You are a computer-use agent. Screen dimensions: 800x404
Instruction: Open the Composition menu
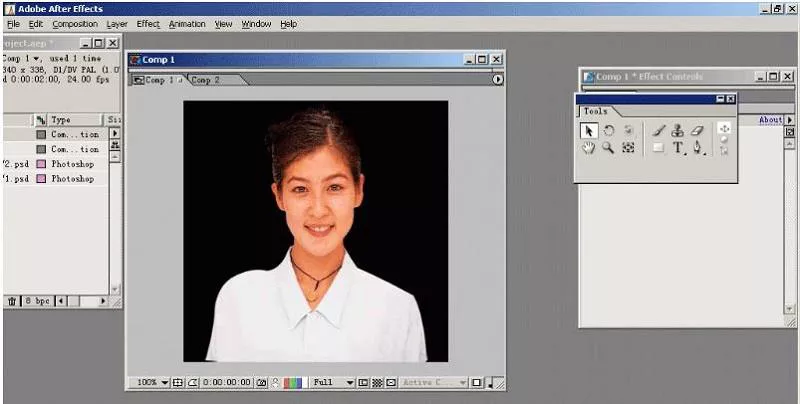(x=75, y=23)
